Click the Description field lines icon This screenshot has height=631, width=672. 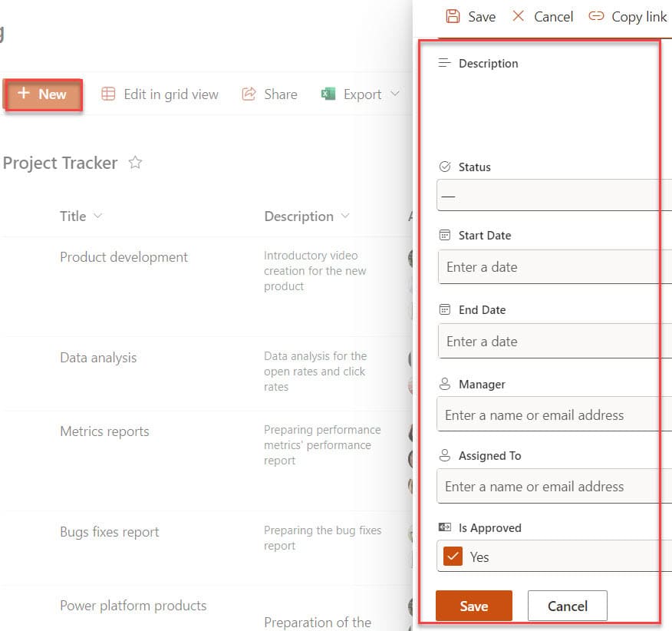point(444,63)
